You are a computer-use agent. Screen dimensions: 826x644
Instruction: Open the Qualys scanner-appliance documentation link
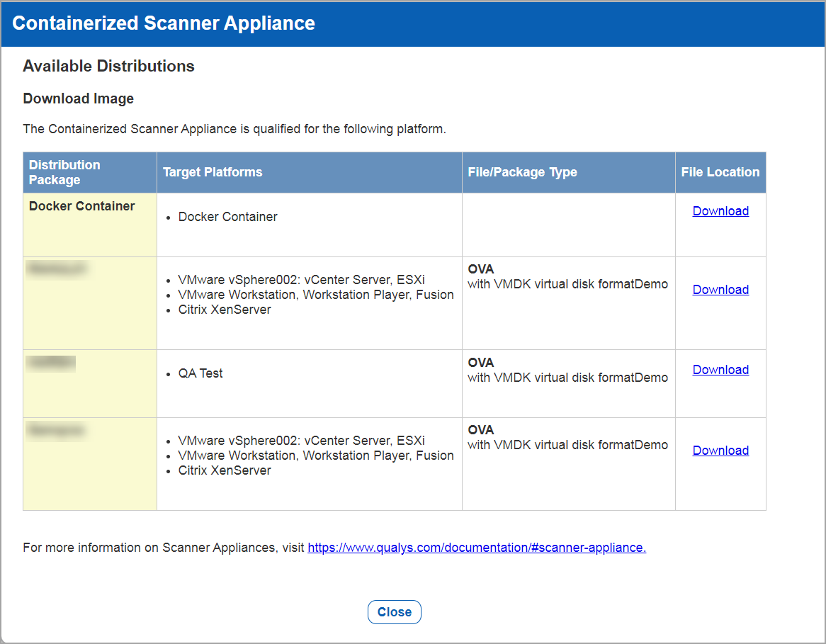(x=477, y=548)
